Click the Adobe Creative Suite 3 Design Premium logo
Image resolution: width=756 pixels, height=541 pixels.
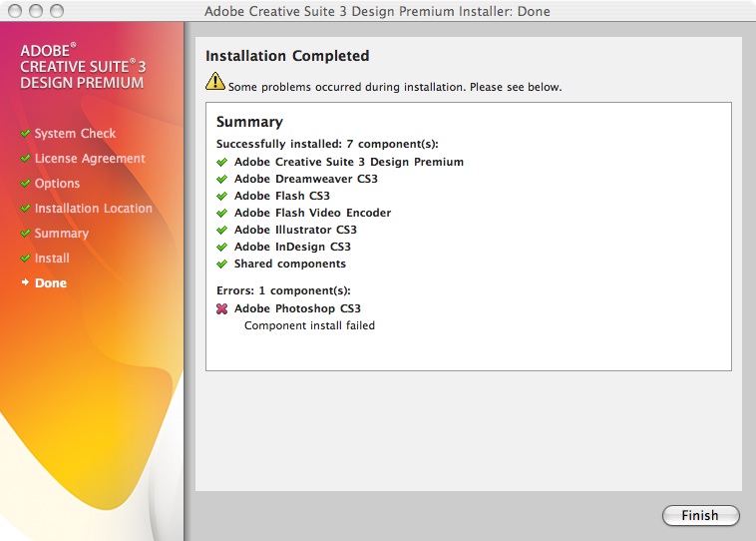pyautogui.click(x=83, y=67)
